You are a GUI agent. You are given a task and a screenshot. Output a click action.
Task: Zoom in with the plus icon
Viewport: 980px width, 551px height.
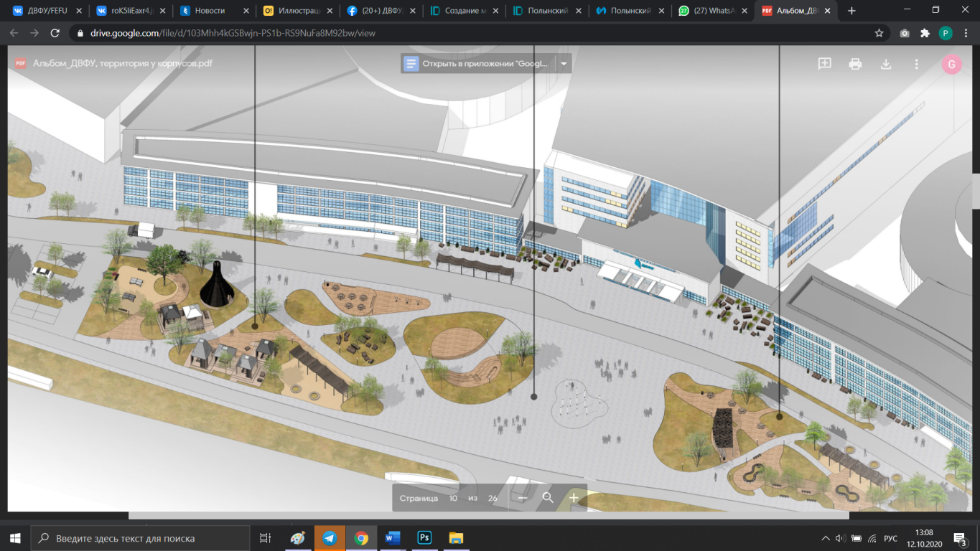coord(574,498)
